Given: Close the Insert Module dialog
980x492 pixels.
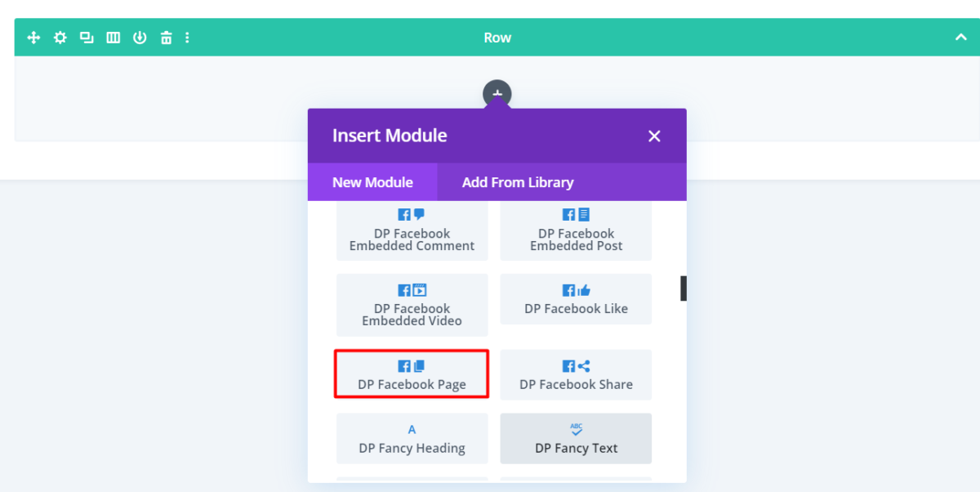Looking at the screenshot, I should point(653,136).
